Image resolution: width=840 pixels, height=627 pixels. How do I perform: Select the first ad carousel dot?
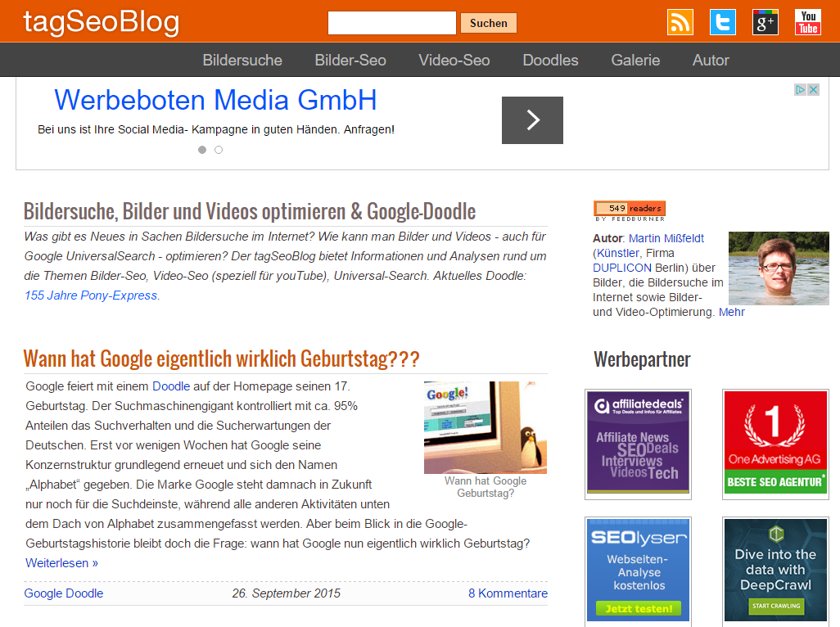[202, 150]
